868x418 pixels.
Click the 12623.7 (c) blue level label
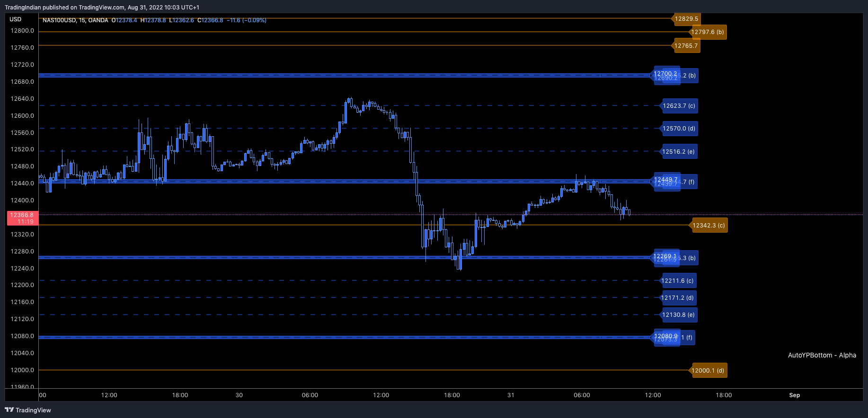click(x=679, y=106)
